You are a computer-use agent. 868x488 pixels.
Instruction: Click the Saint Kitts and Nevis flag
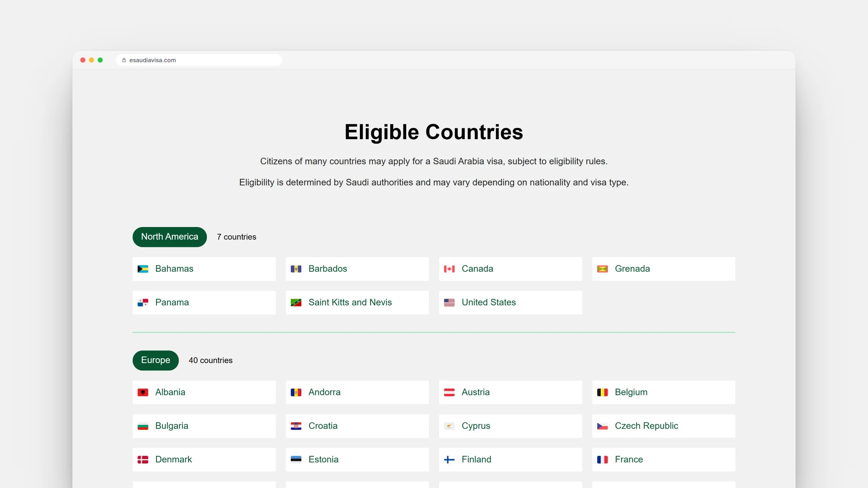pos(296,303)
